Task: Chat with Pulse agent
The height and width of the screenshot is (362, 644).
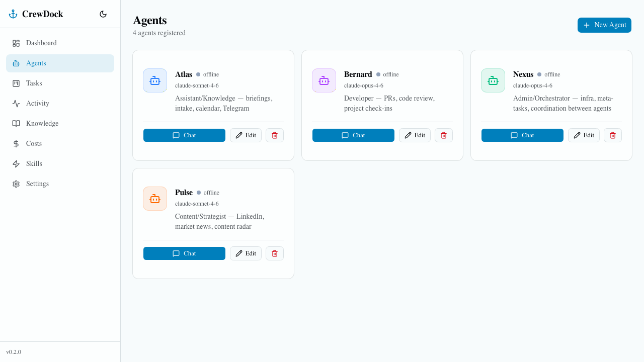Action: [x=184, y=253]
